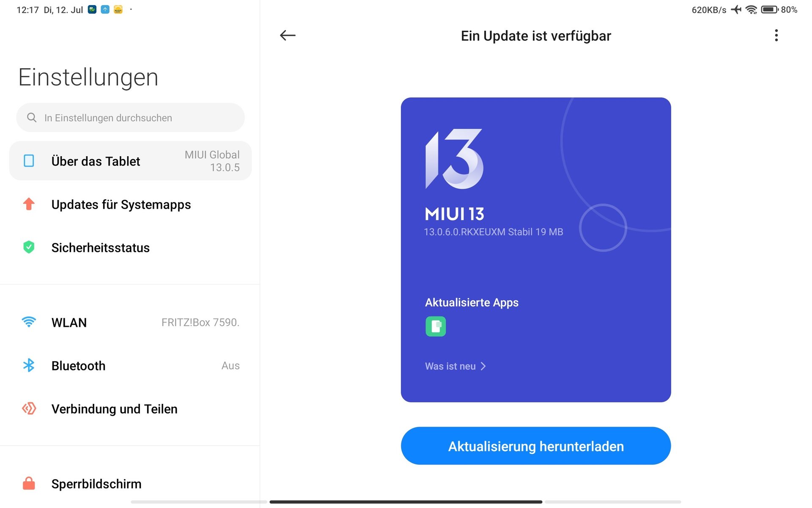Screen dimensions: 812x508
Task: Open Updates für Systemapps entry
Action: coord(130,204)
